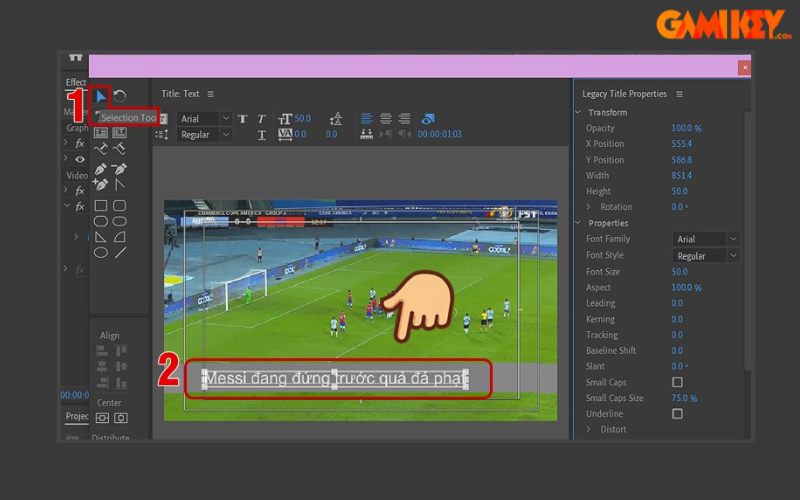Click the font size TT icon
Viewport: 800px width, 500px height.
pyautogui.click(x=285, y=119)
